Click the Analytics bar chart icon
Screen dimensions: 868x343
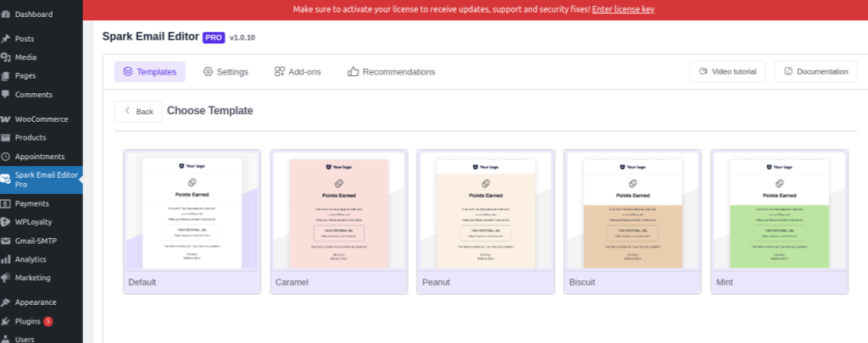pos(6,259)
